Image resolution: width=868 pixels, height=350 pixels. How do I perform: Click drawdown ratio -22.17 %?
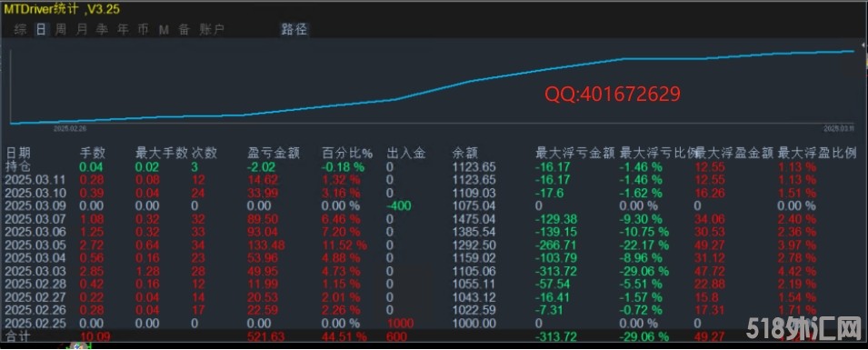coord(644,245)
